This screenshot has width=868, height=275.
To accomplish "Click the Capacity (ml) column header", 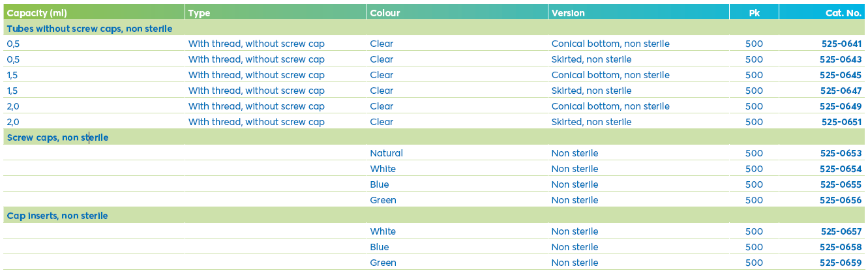I will (37, 13).
